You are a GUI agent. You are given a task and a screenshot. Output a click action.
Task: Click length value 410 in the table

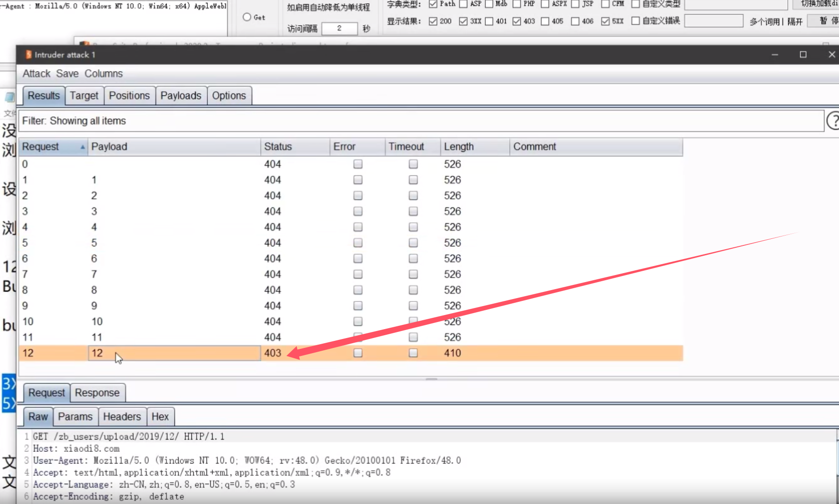tap(452, 353)
